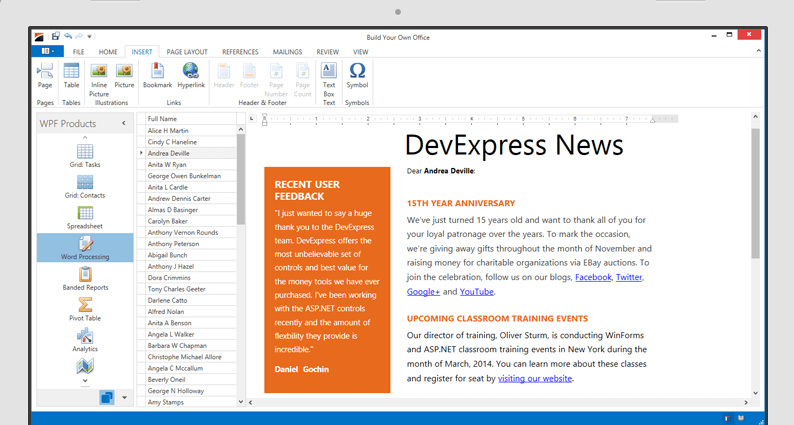Click the Save icon in the quick access toolbar

click(56, 36)
